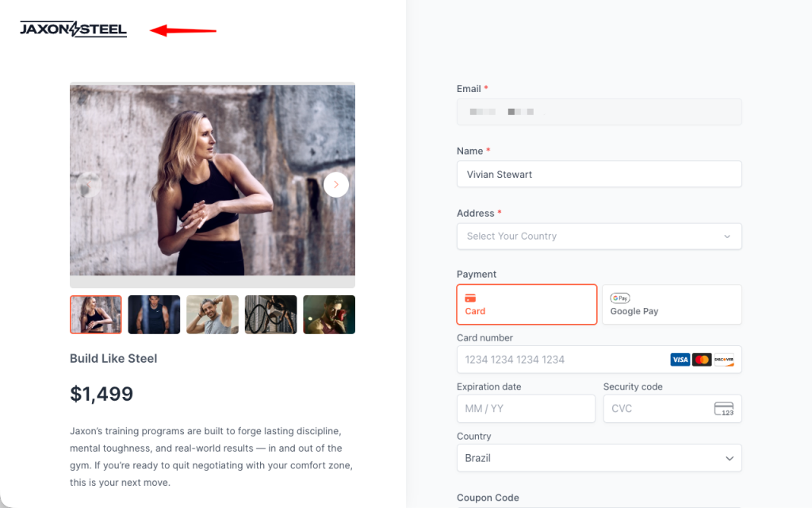Click the Name field with Vivian Stewart
812x508 pixels.
[599, 174]
